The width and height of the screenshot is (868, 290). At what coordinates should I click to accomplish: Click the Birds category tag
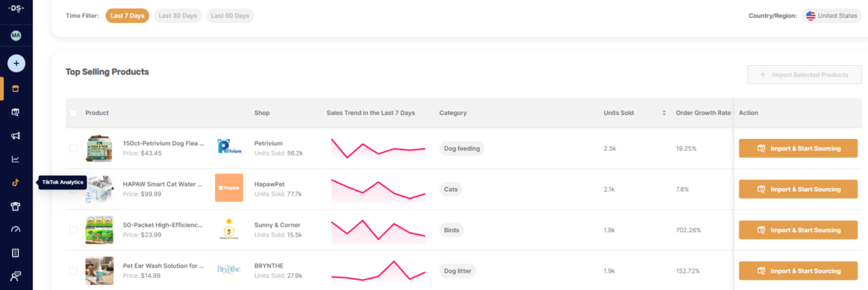point(451,230)
